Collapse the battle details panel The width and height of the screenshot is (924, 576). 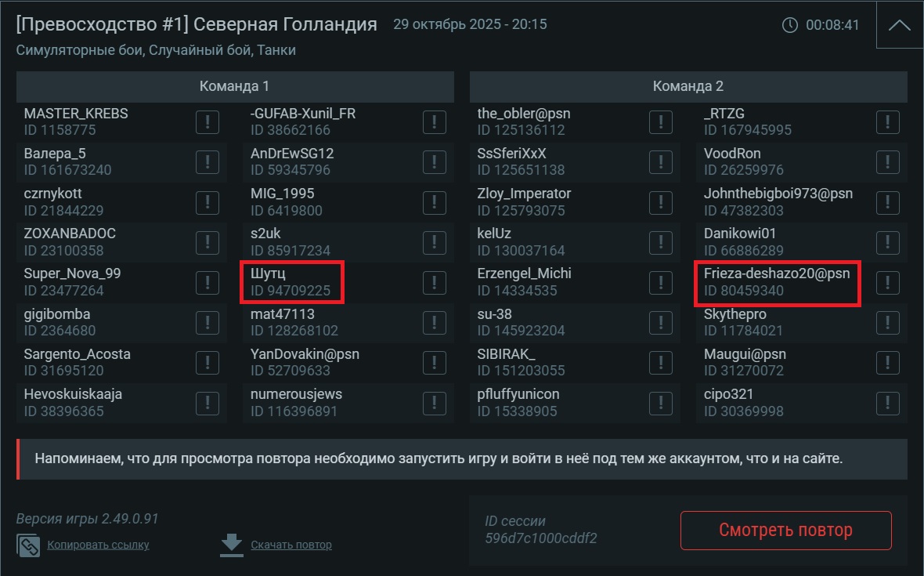coord(899,25)
